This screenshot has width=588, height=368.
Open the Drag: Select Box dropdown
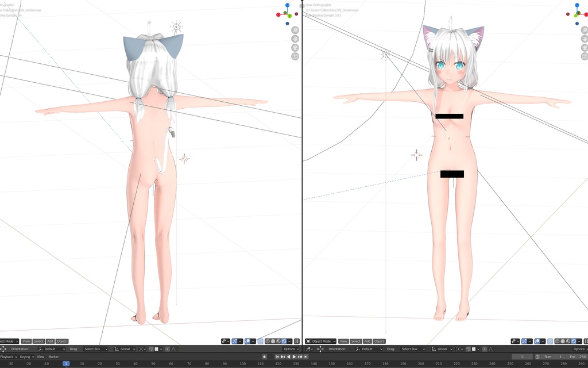[95, 349]
